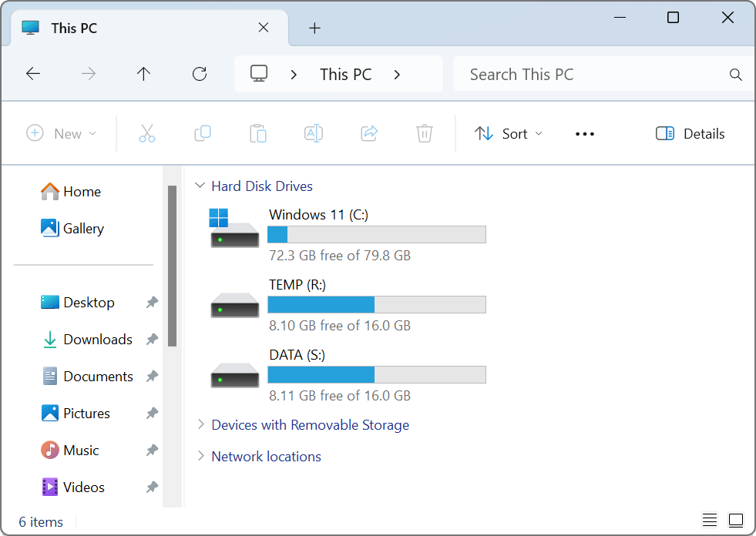Click the Cut scissors icon

147,133
